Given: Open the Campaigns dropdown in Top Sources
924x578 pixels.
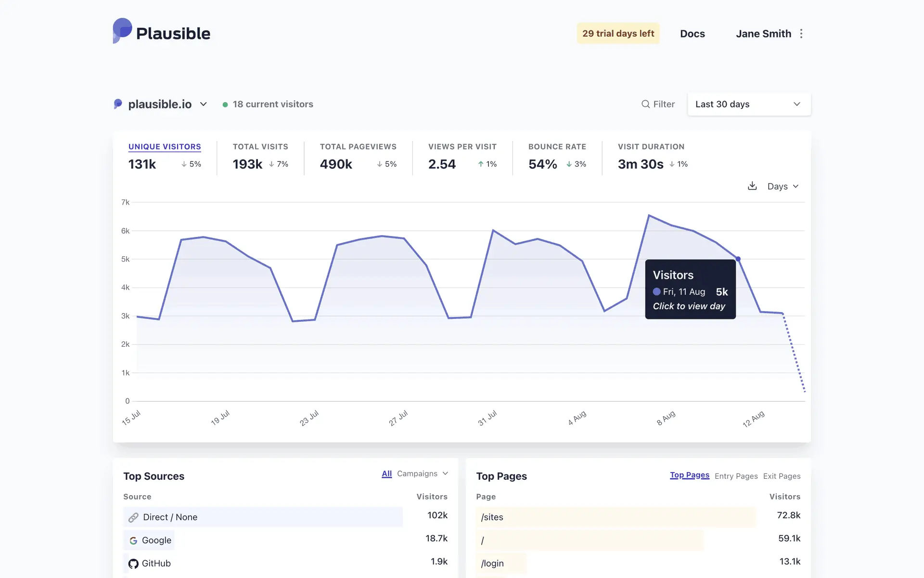Looking at the screenshot, I should click(x=422, y=473).
